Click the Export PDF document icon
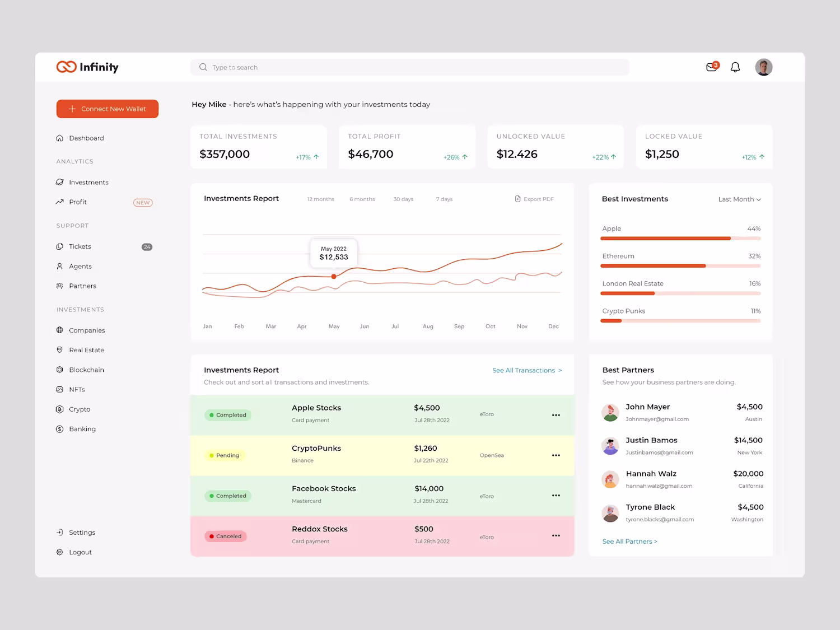 pos(518,199)
